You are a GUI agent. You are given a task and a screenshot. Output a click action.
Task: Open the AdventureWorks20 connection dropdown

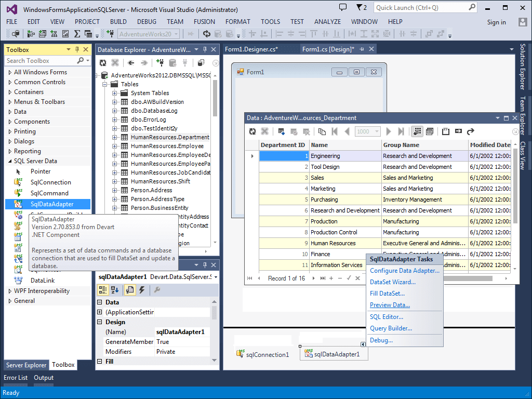pos(176,34)
